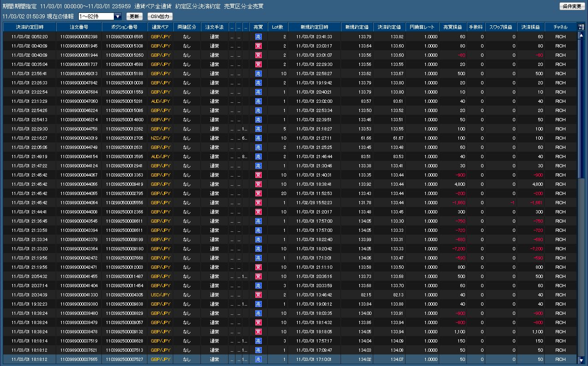This screenshot has height=366, width=588.
Task: Select the highlighted row order 1103989000037665
Action: click(79, 359)
